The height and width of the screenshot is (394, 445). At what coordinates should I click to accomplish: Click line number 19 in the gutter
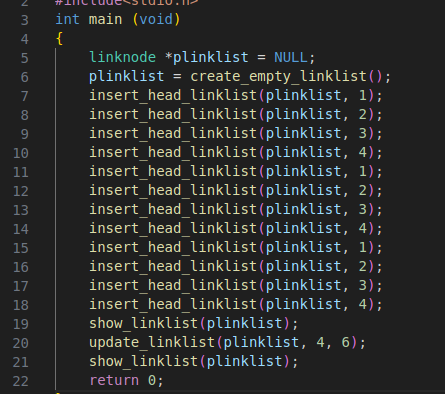coord(21,324)
